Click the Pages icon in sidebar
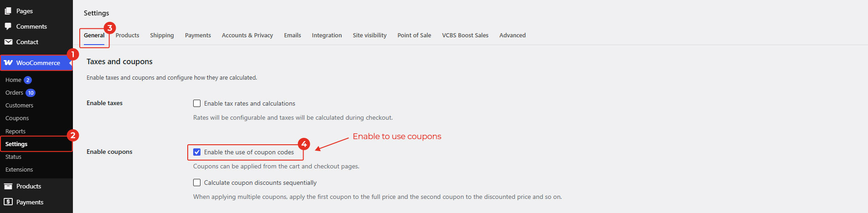Image resolution: width=868 pixels, height=213 pixels. click(x=8, y=11)
